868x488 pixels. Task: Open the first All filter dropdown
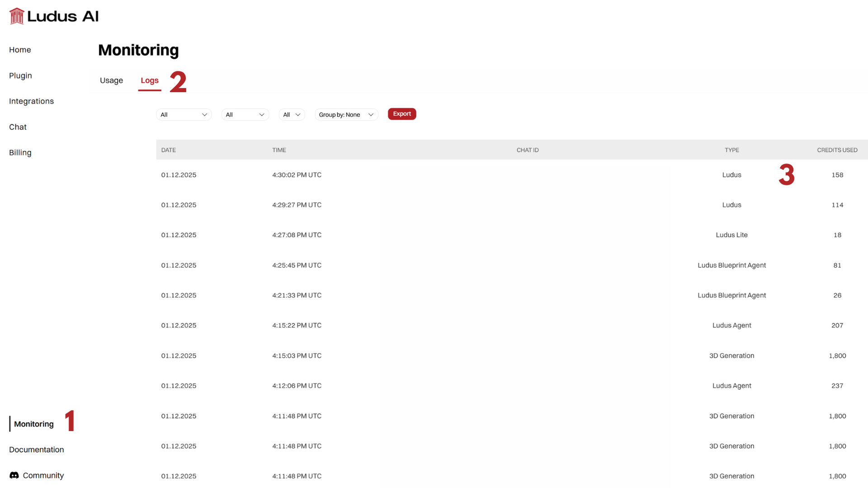coord(184,115)
